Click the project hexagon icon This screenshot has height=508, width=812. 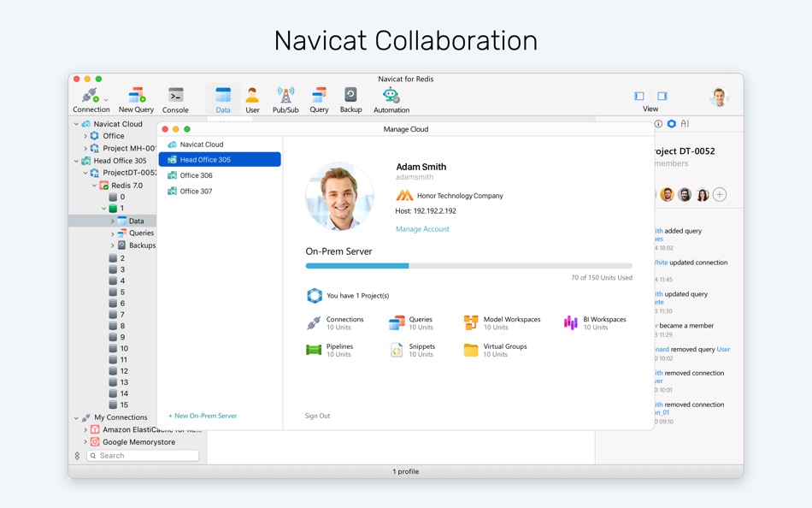(x=315, y=295)
